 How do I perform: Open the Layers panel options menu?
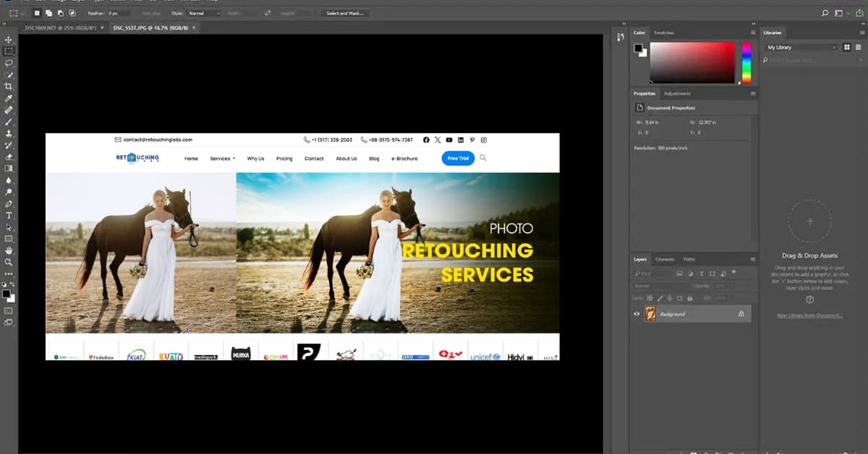point(753,259)
